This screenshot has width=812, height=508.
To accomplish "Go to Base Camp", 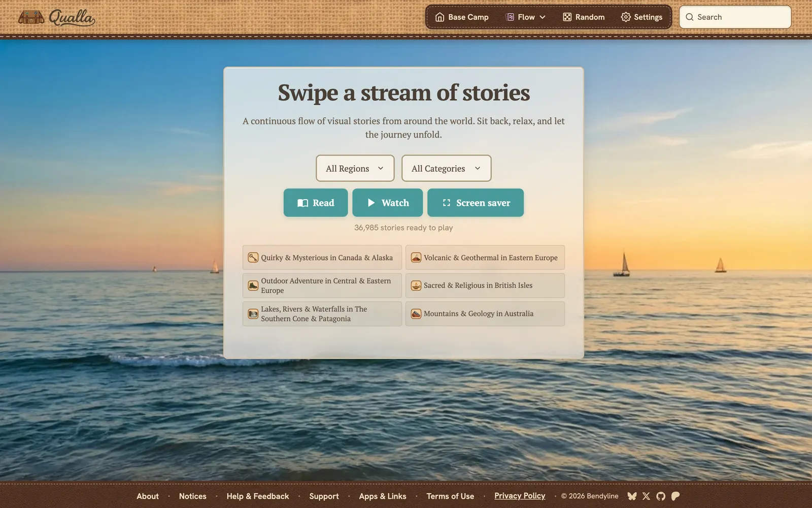I will [462, 17].
